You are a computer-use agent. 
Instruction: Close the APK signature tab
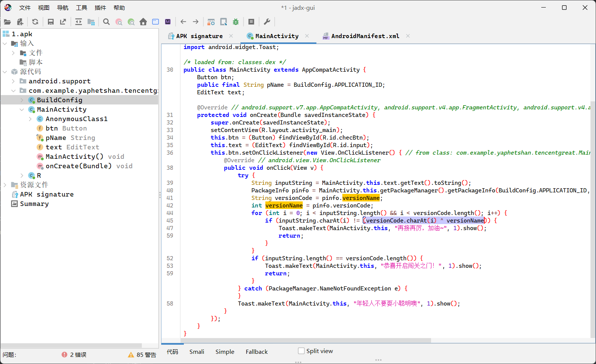tap(231, 36)
